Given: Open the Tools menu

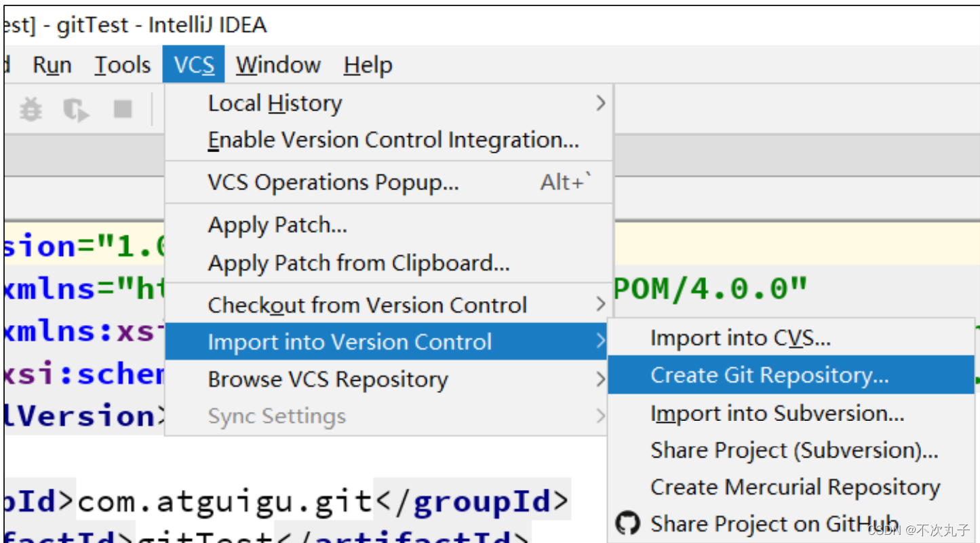Looking at the screenshot, I should (x=121, y=64).
